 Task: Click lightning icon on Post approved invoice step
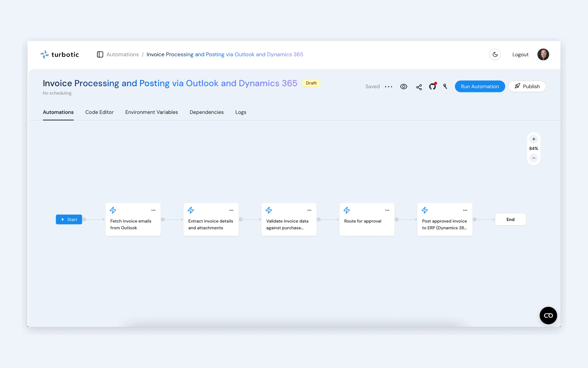pyautogui.click(x=425, y=210)
